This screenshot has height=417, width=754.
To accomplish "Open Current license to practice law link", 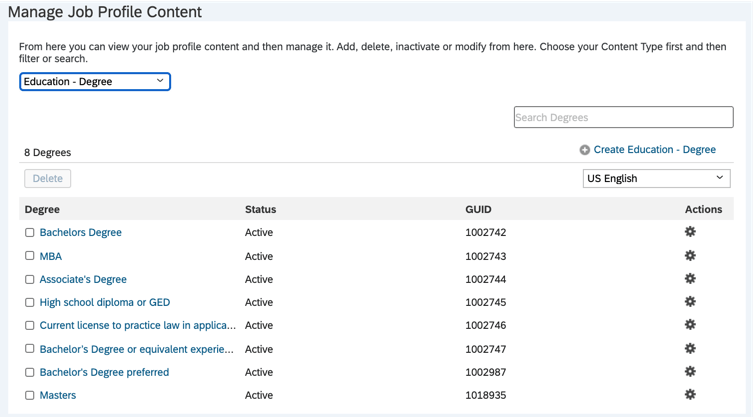I will click(138, 325).
